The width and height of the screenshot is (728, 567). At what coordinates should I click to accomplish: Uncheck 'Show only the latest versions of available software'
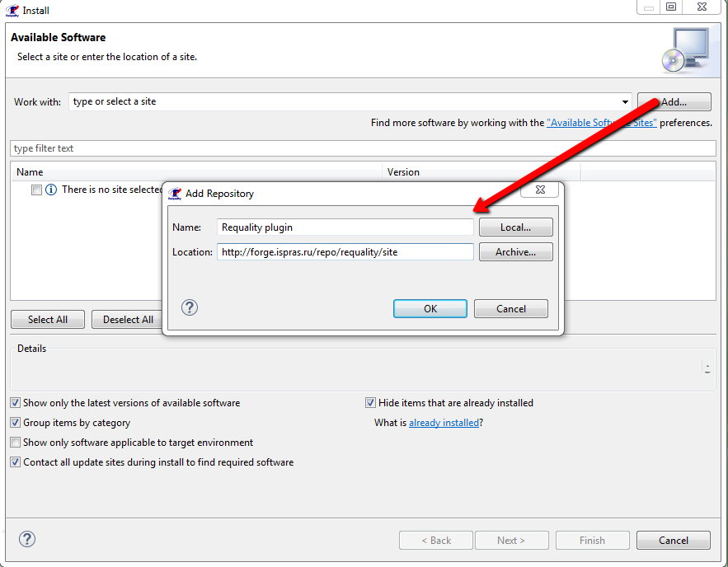[16, 403]
